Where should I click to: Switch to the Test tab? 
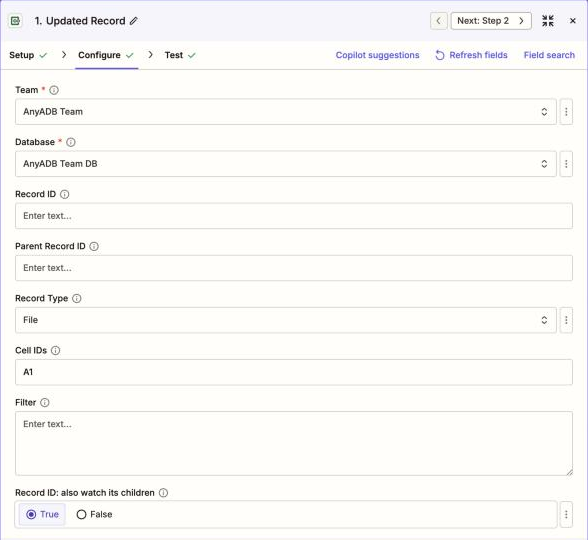coord(180,55)
